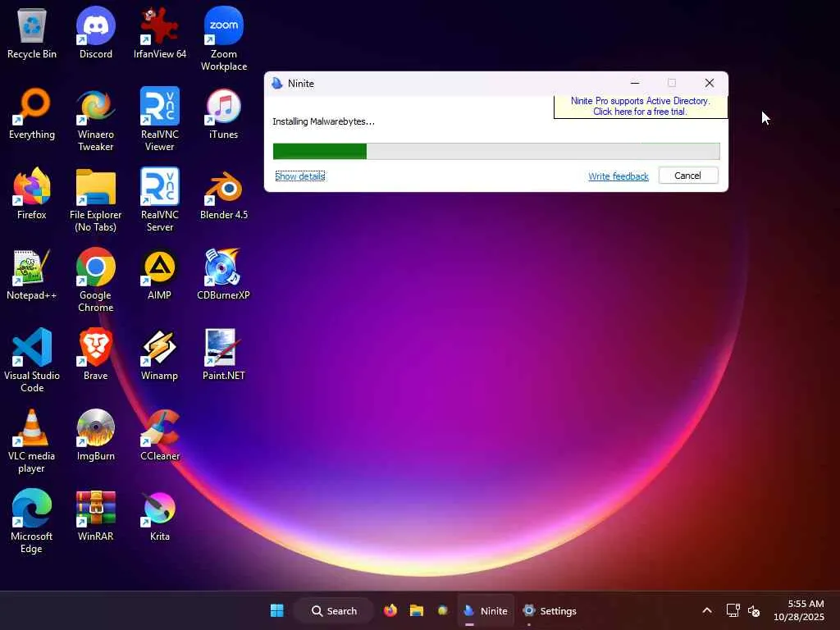The image size is (840, 630).
Task: Minimize the Ninite window
Action: [x=635, y=83]
